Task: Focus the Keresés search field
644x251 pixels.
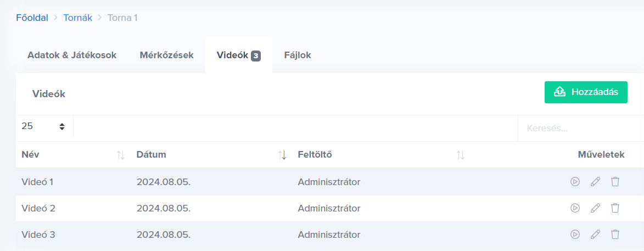Action: (579, 129)
